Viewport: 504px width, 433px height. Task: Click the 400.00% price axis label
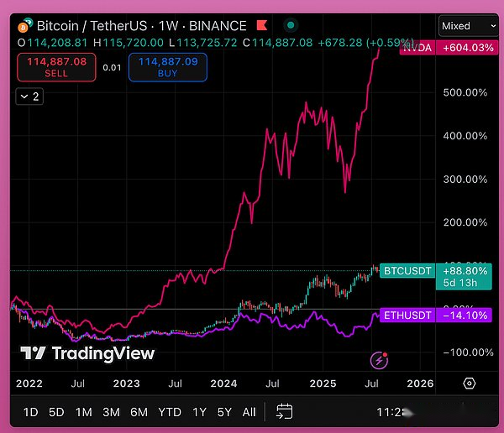click(465, 136)
